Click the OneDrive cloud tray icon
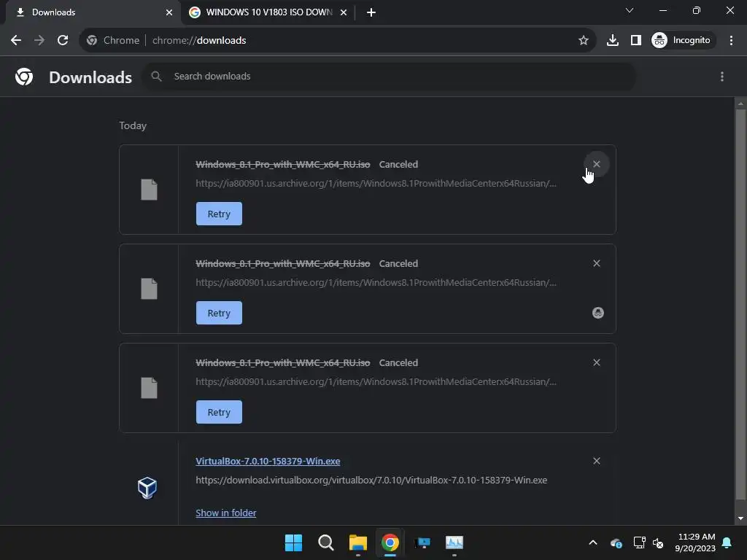Screen dimensions: 747x560 616,542
